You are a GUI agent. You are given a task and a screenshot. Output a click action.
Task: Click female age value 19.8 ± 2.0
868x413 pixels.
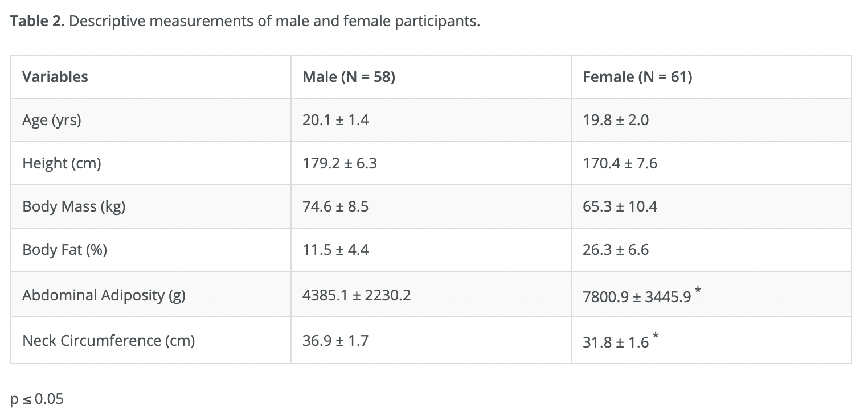616,120
